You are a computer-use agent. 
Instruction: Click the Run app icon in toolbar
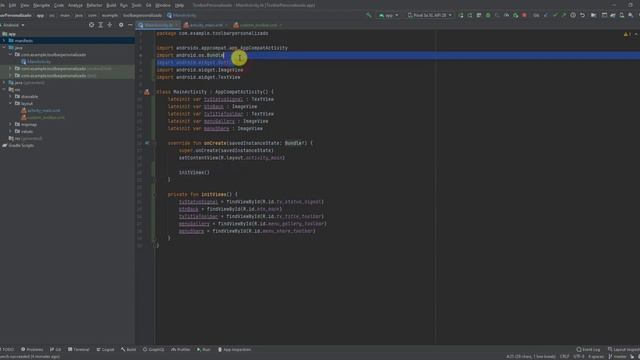coord(461,15)
